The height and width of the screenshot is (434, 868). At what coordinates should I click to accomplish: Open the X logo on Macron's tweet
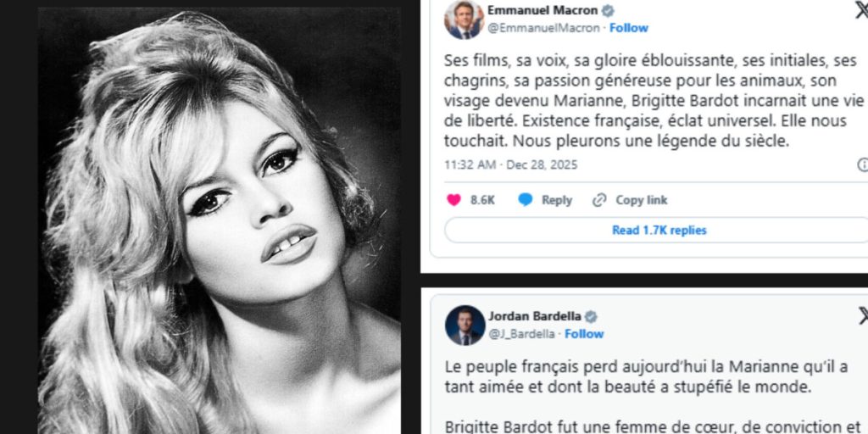pos(861,10)
